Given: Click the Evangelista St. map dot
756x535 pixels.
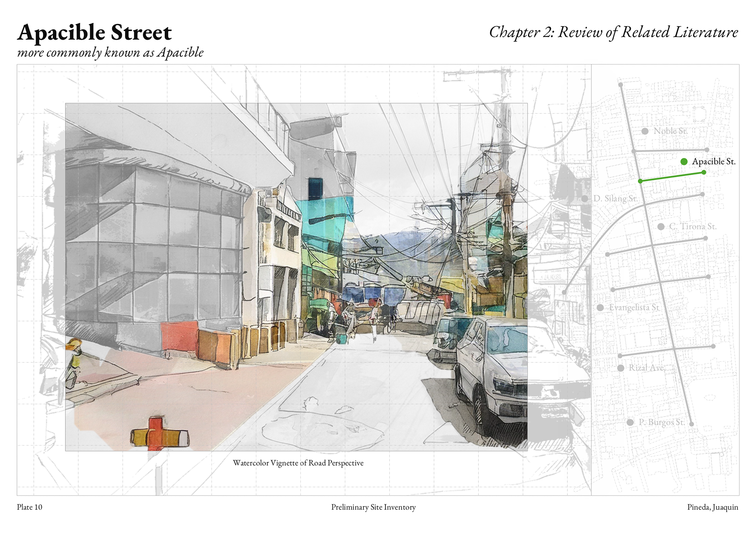Looking at the screenshot, I should [600, 308].
